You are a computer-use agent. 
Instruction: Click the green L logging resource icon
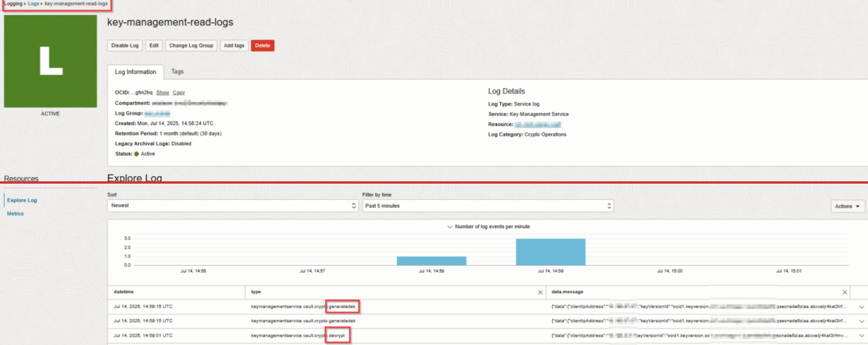click(x=50, y=62)
